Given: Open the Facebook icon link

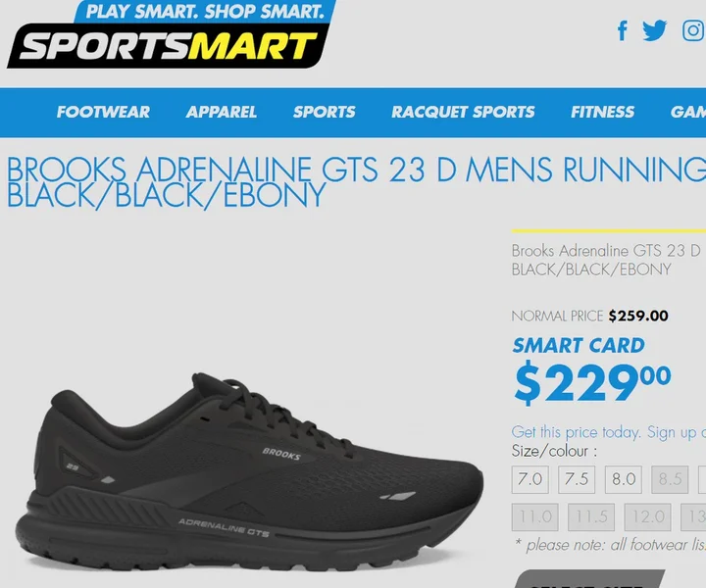Looking at the screenshot, I should [x=623, y=30].
